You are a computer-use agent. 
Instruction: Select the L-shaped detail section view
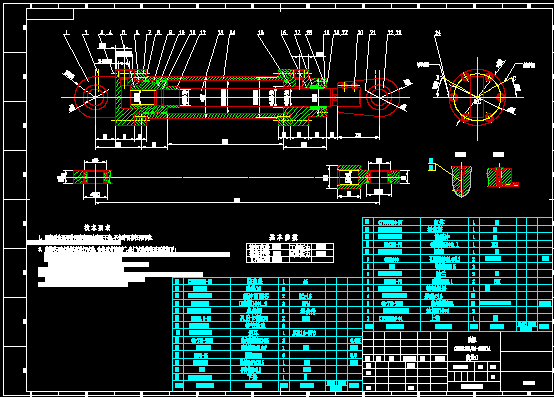[502, 177]
